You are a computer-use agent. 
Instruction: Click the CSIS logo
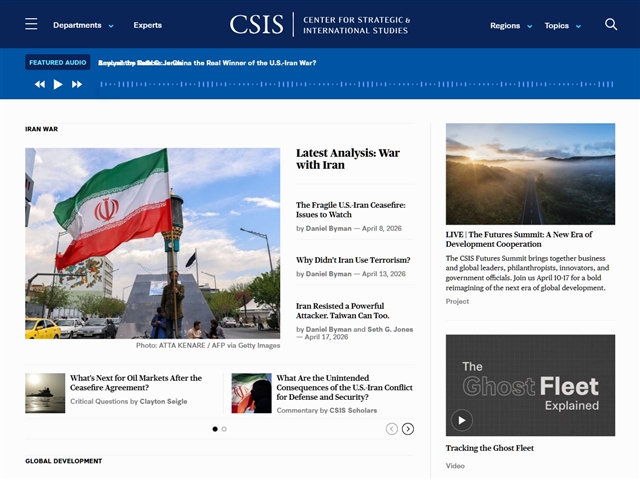(320, 24)
